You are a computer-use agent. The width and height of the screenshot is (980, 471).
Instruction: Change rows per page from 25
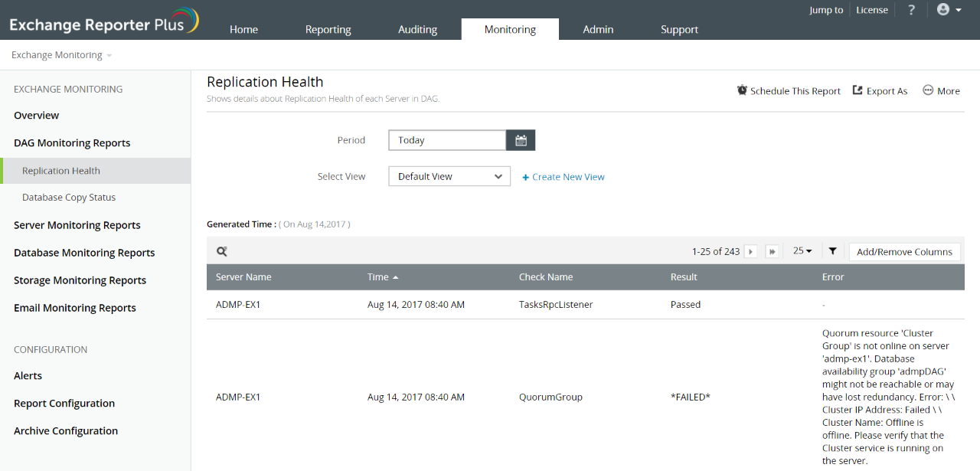point(802,251)
